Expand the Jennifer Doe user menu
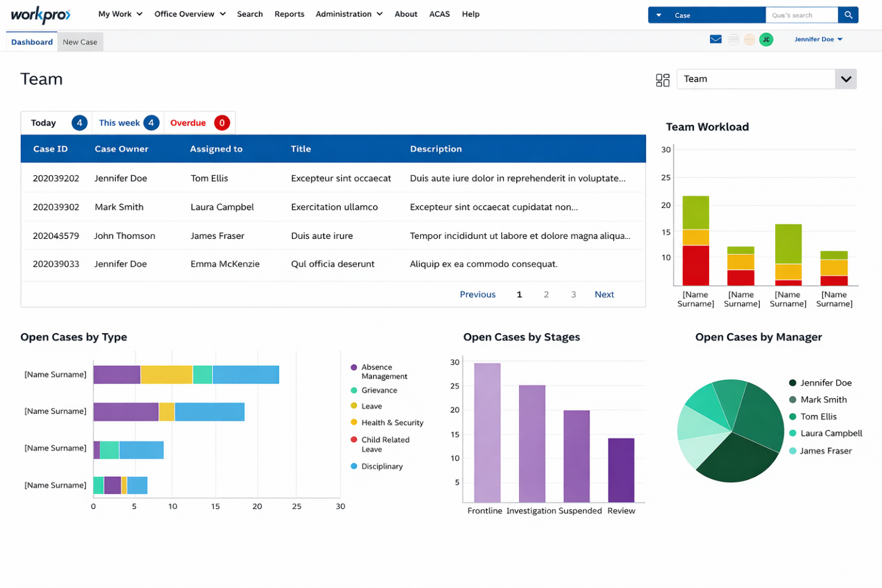Screen dimensions: 882x588 pos(819,39)
